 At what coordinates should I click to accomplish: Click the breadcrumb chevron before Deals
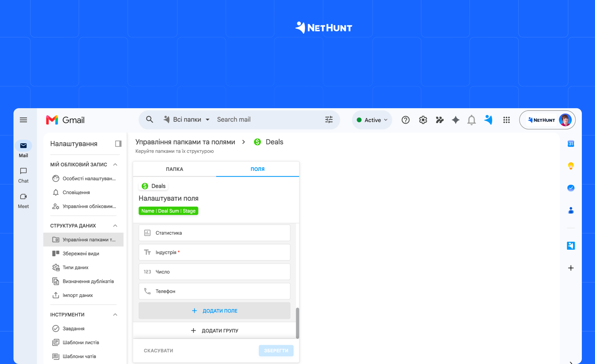point(244,142)
